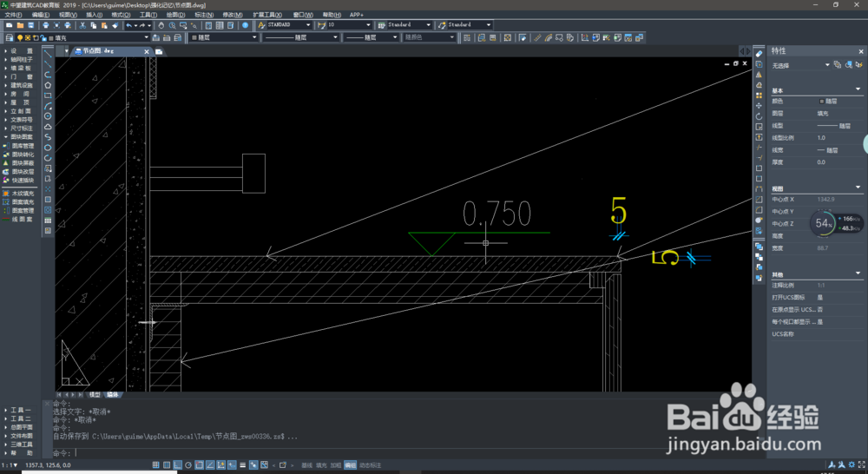Toggle 动态标注 in status bar
Viewport: 868px width, 474px height.
click(x=371, y=465)
